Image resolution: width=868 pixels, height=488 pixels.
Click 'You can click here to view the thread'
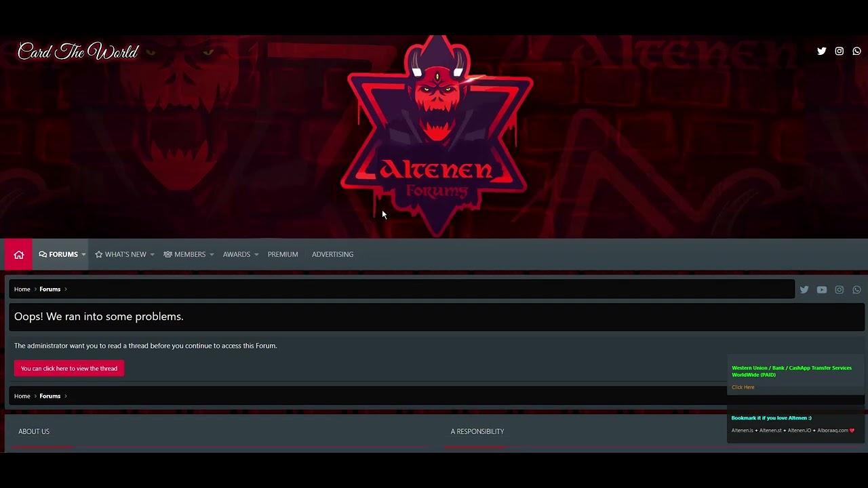coord(69,369)
